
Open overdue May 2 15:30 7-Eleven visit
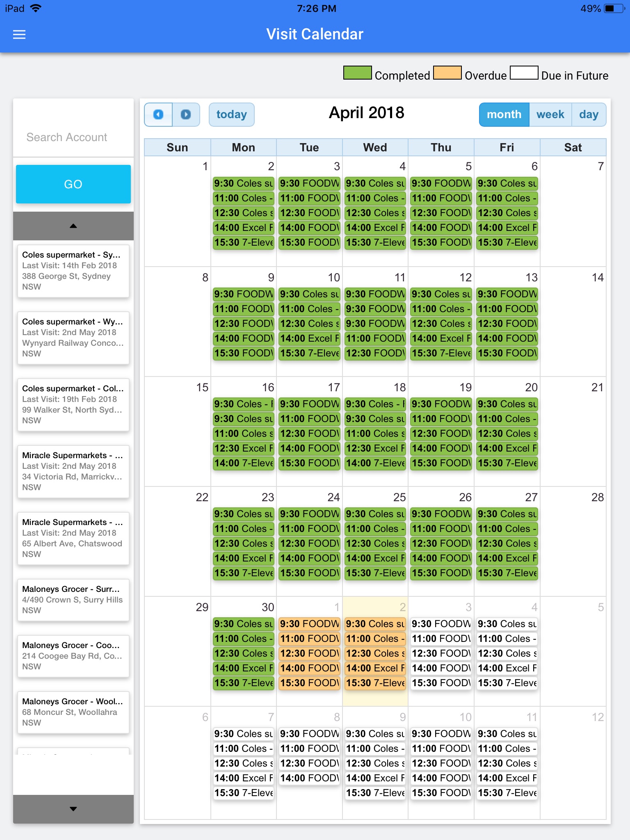[x=375, y=683]
